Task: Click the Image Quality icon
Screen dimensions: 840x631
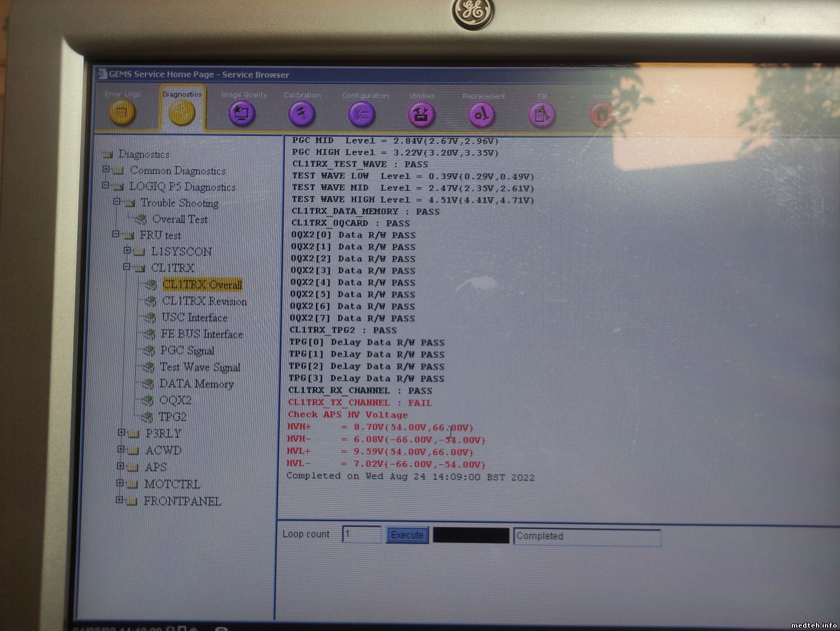Action: [x=242, y=114]
